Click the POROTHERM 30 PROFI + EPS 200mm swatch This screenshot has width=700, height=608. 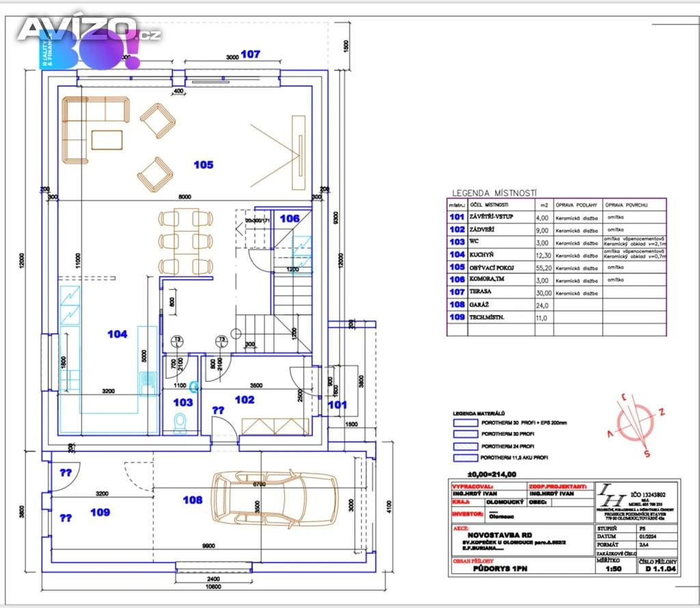point(465,423)
